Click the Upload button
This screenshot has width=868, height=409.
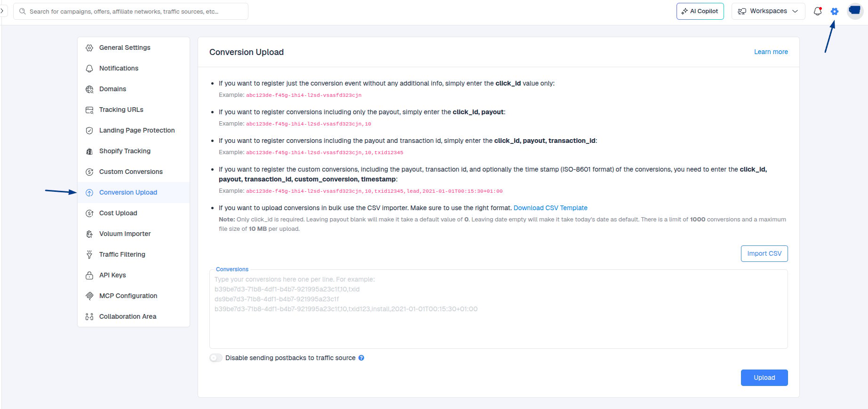point(764,378)
